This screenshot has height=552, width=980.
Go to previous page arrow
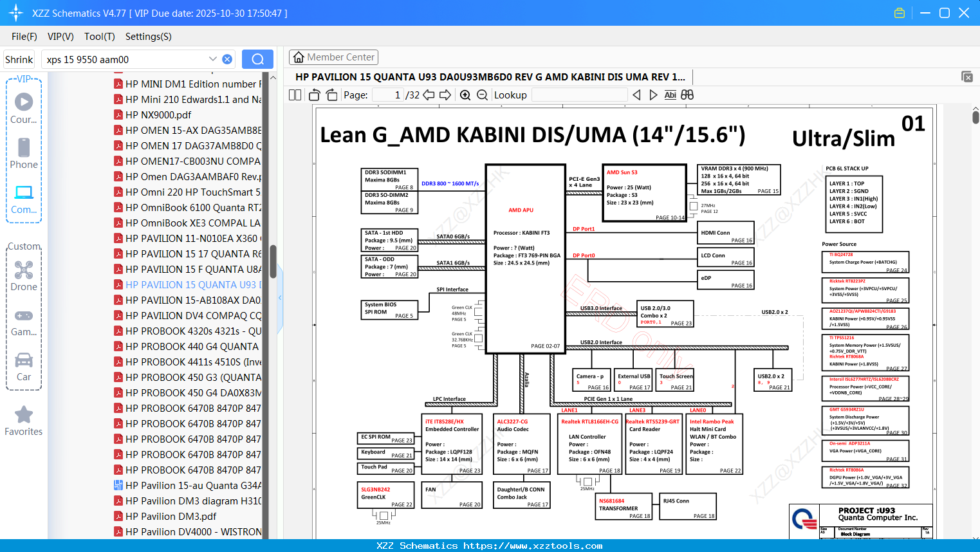pos(429,95)
